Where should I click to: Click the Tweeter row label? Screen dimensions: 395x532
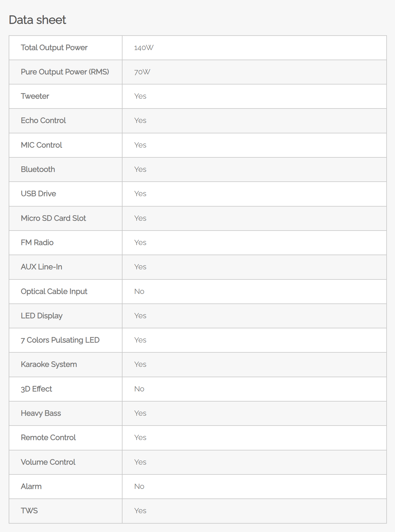coord(35,96)
